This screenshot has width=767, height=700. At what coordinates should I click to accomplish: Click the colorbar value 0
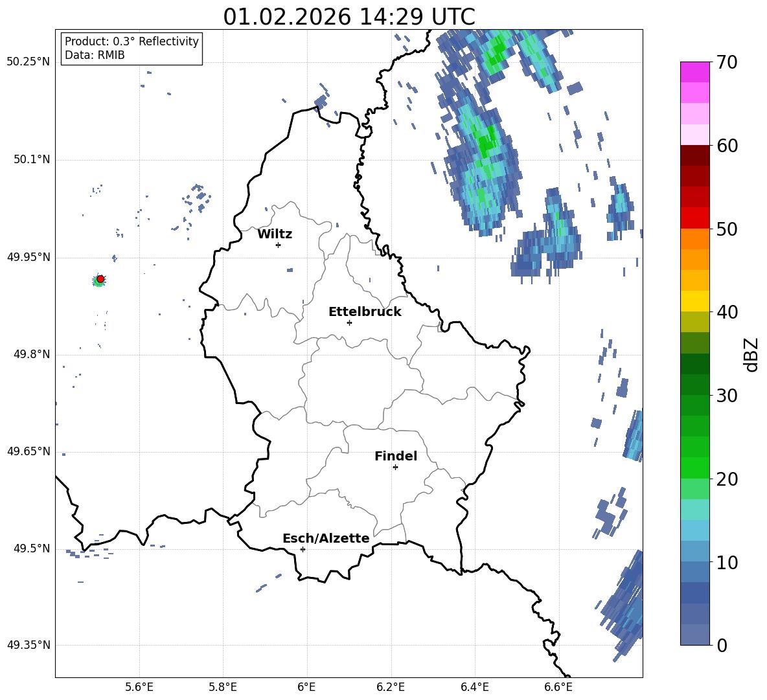(x=722, y=645)
